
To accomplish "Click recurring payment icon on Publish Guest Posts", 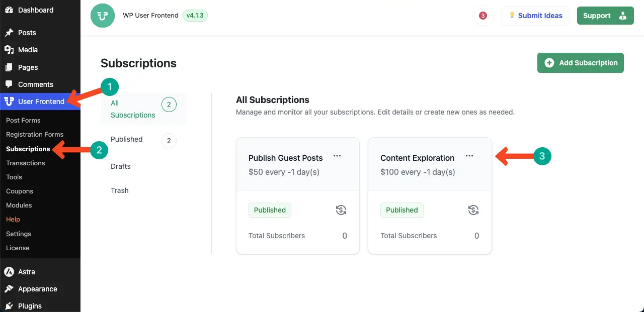I will pyautogui.click(x=341, y=210).
